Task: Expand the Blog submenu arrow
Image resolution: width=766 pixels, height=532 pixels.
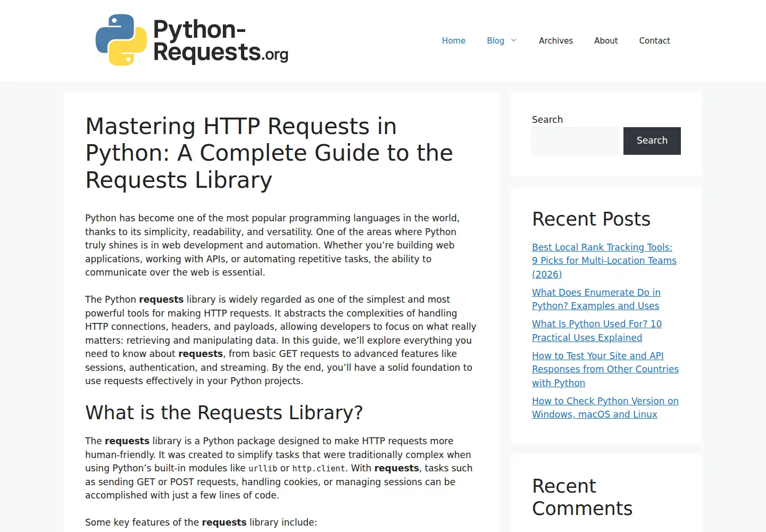Action: point(513,40)
